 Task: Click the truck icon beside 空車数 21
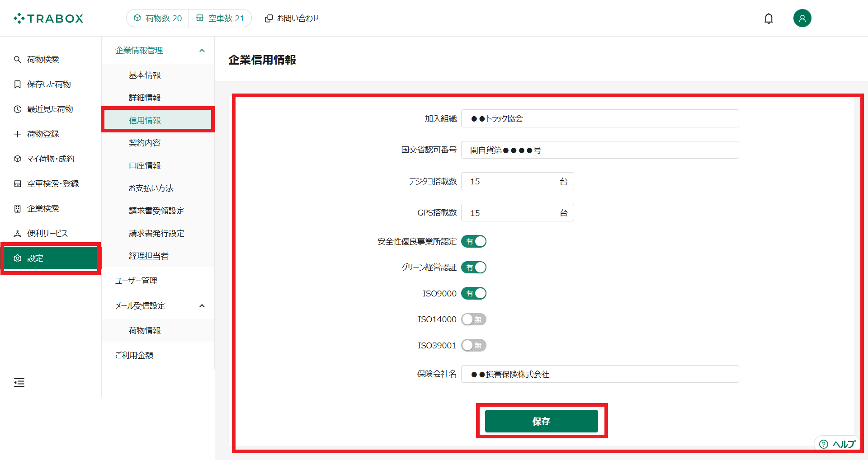[200, 18]
